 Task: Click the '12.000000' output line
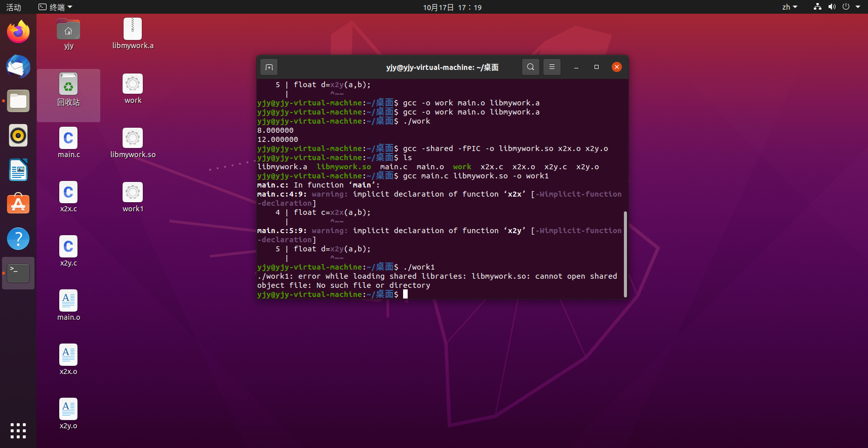278,139
